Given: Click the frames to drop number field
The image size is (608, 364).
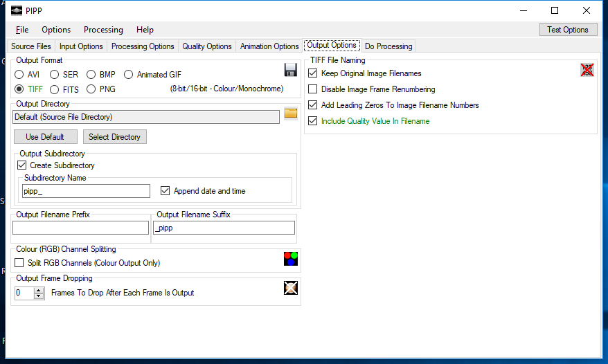Looking at the screenshot, I should [x=24, y=293].
